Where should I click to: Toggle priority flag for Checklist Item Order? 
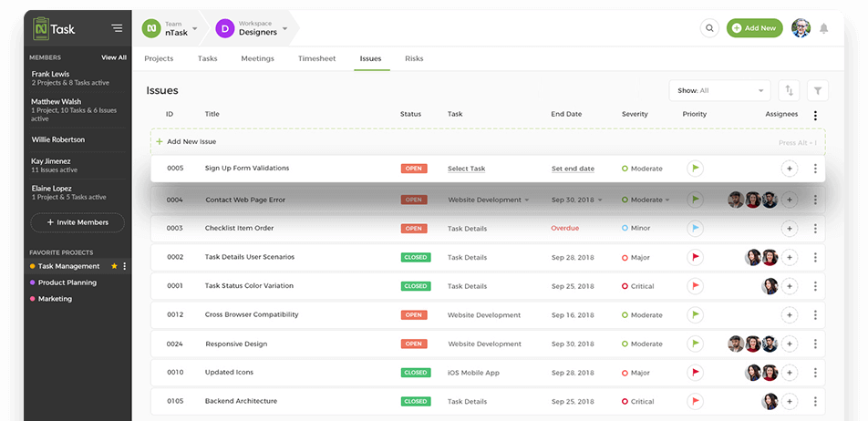[x=695, y=228]
